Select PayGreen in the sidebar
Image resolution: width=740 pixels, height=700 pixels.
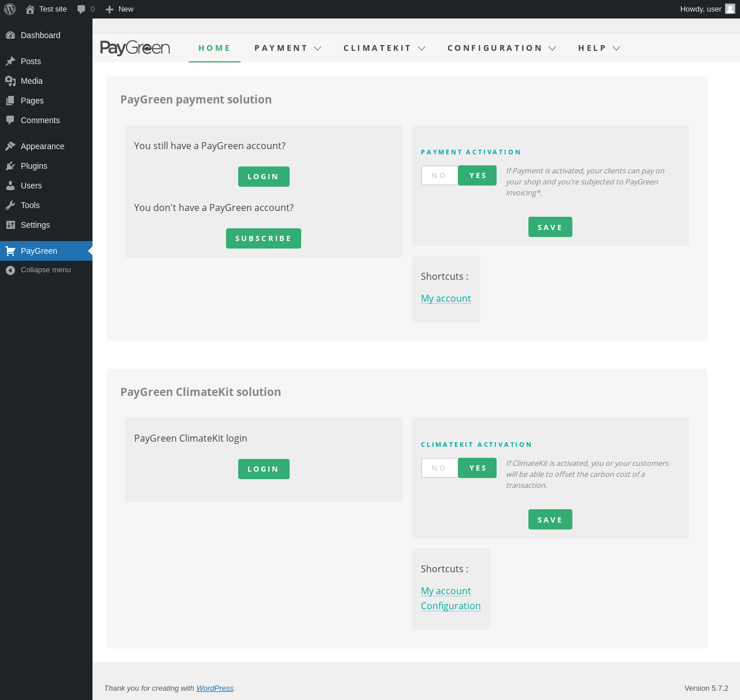pyautogui.click(x=46, y=251)
